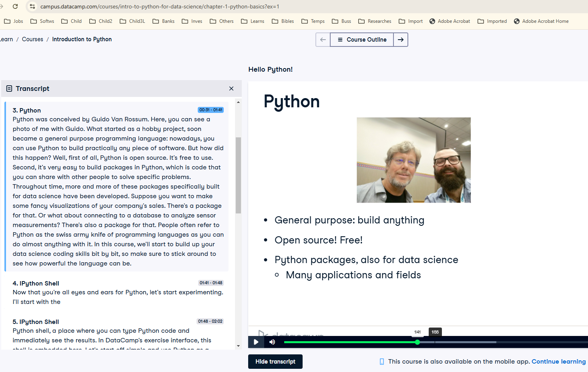Open the Import bookmarks folder
Viewport: 588px width, 372px height.
click(x=411, y=21)
